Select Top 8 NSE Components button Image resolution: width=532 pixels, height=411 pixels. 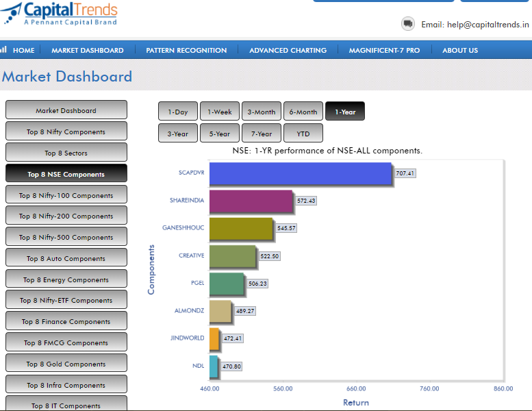(x=66, y=173)
